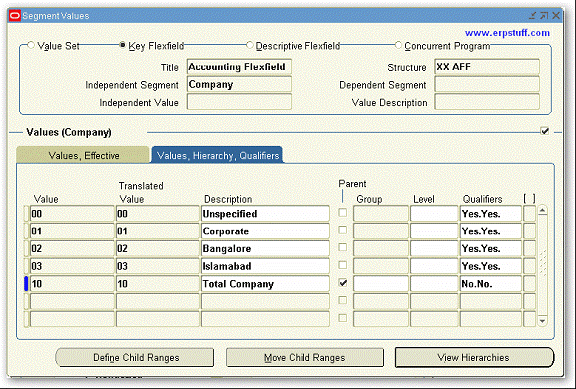Viewport: 576px width, 389px height.
Task: Toggle the checkbox beside Values (Company) heading
Action: click(x=545, y=131)
